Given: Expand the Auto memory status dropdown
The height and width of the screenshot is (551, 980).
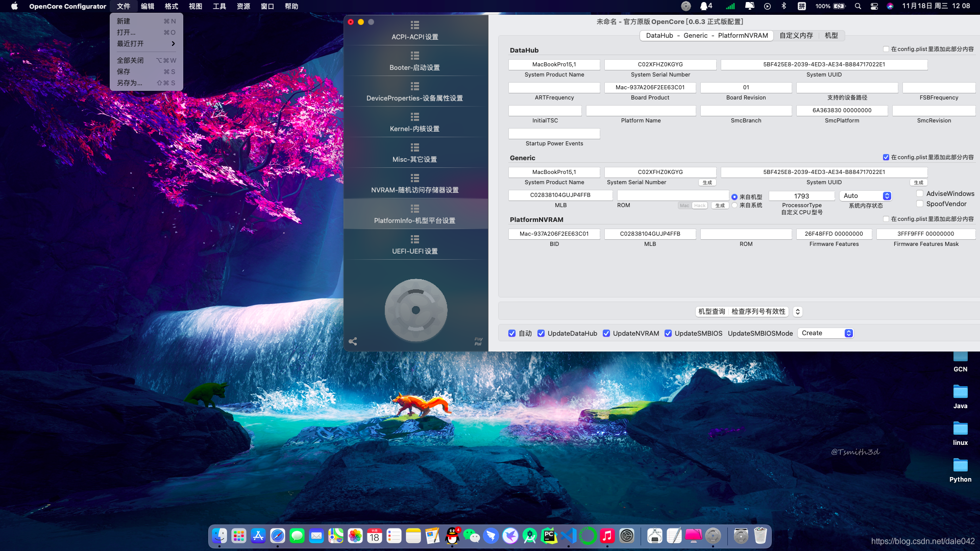Looking at the screenshot, I should (866, 196).
